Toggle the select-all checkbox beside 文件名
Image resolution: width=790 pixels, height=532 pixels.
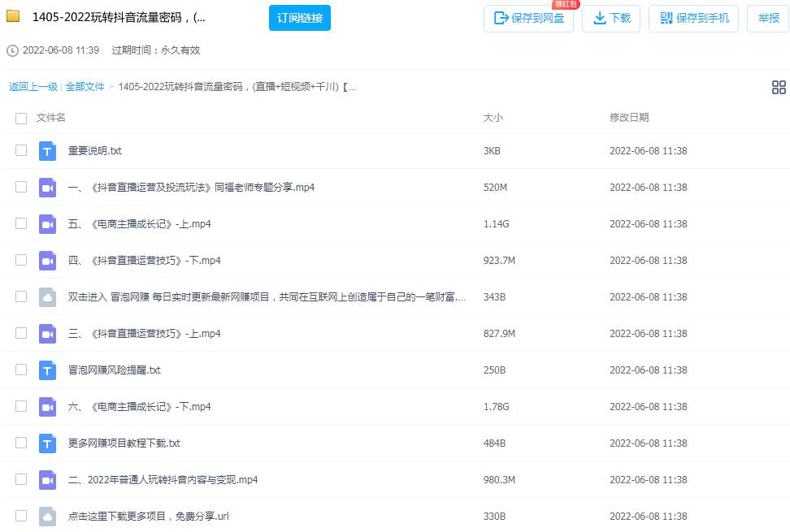[21, 119]
